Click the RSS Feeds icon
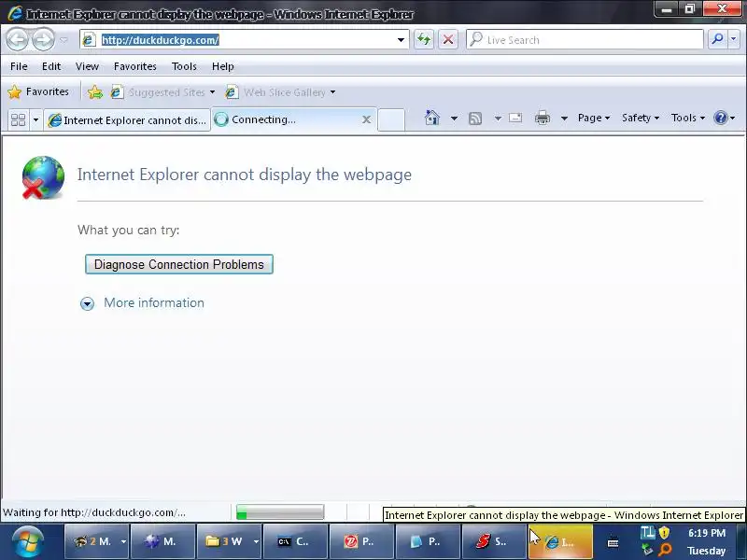The width and height of the screenshot is (747, 560). point(475,119)
